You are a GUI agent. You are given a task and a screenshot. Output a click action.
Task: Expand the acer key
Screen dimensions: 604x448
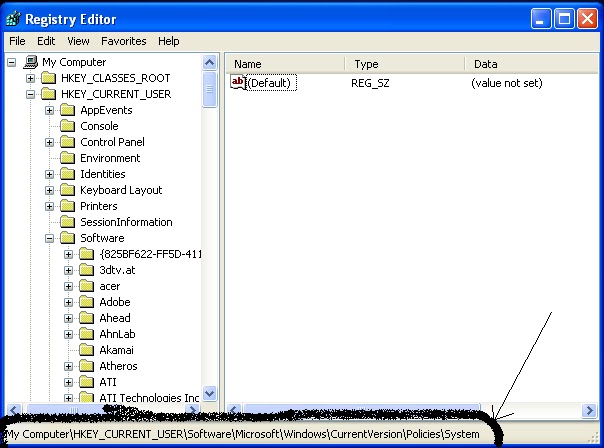[x=69, y=287]
